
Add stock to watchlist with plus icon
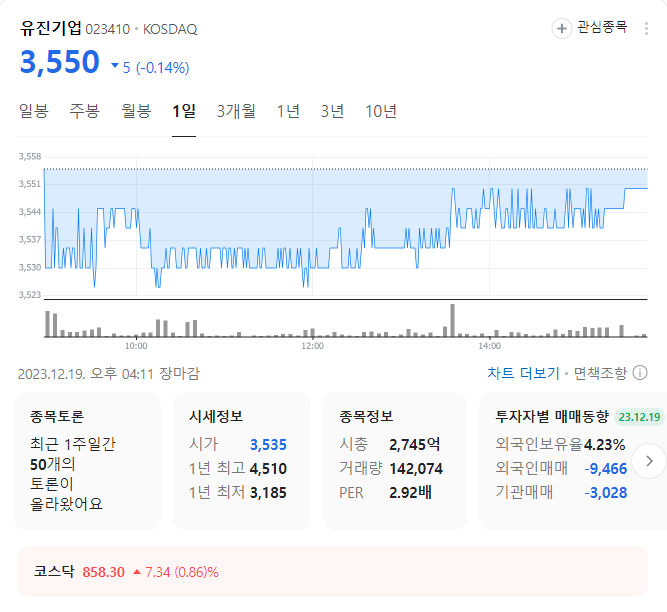click(562, 28)
